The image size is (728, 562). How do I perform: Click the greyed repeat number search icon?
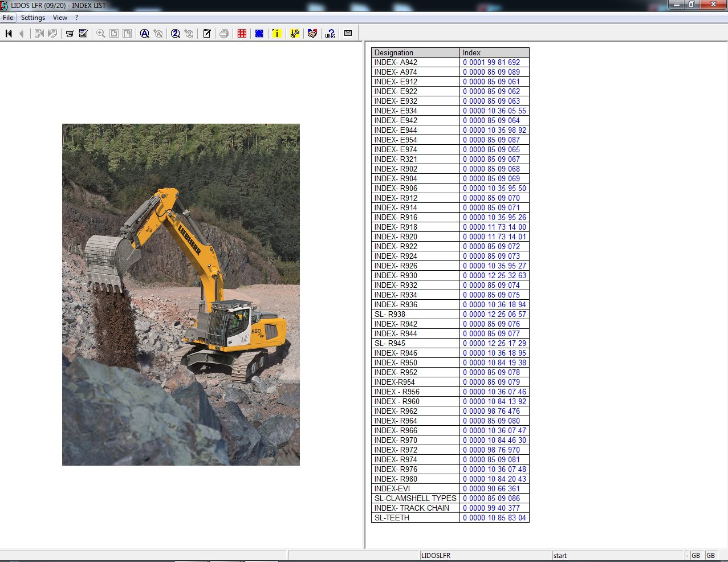coord(189,34)
